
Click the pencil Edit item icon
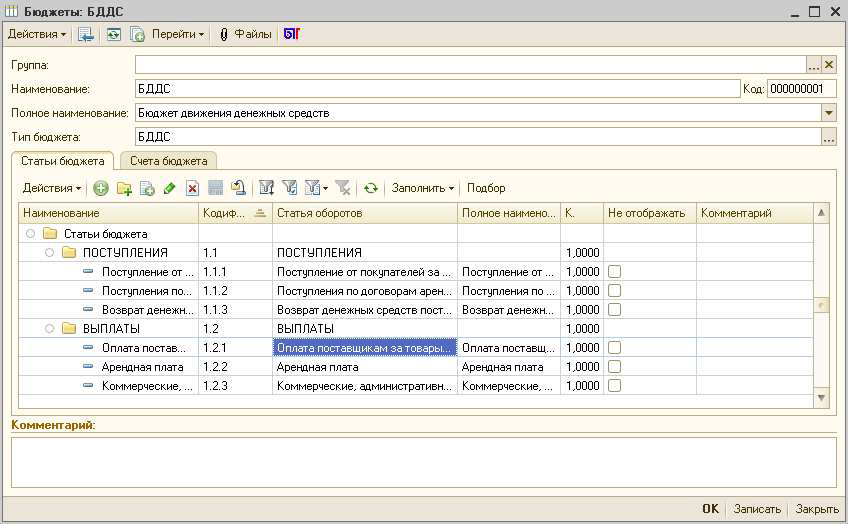pyautogui.click(x=169, y=188)
